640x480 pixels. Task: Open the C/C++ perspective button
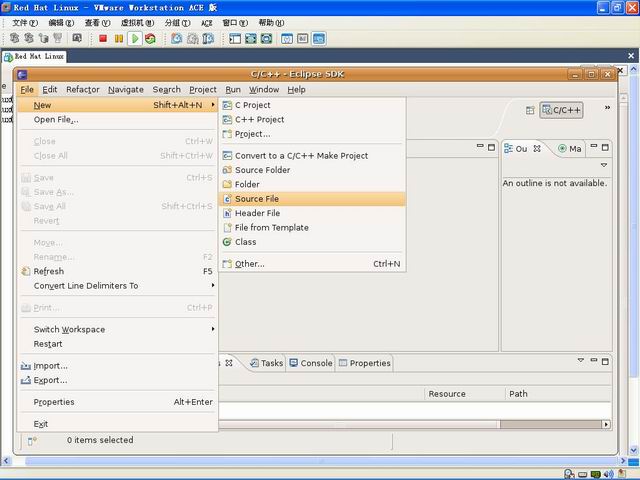(562, 110)
